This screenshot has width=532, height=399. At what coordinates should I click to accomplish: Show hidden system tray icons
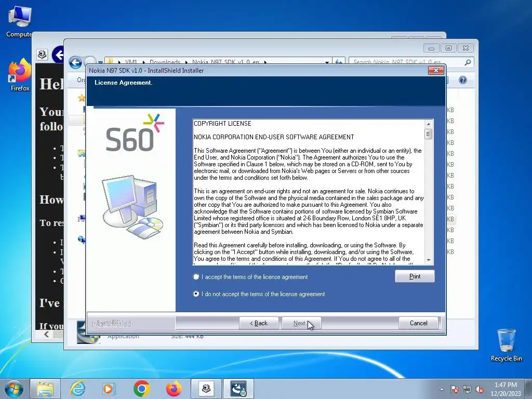(442, 389)
